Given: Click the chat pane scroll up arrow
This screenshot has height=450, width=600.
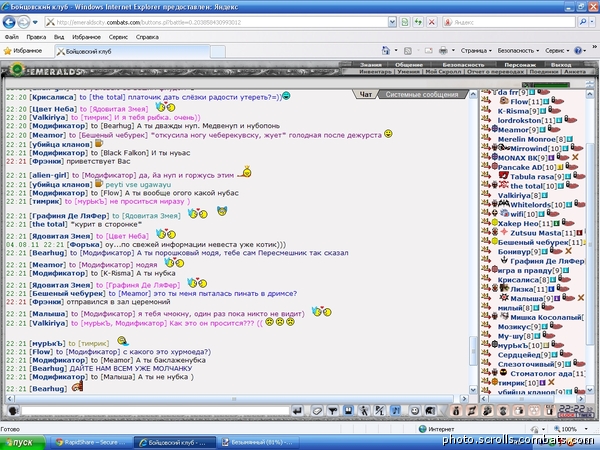Looking at the screenshot, I should [473, 94].
